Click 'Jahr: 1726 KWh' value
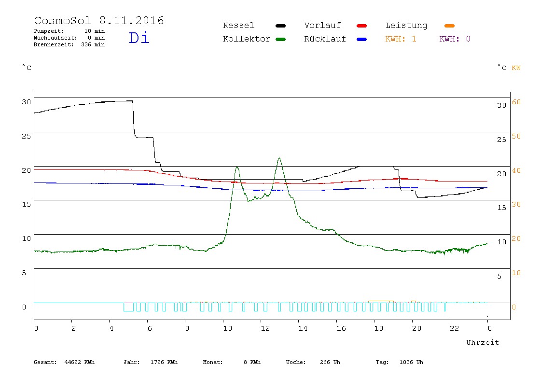This screenshot has height=392, width=554. [x=151, y=362]
